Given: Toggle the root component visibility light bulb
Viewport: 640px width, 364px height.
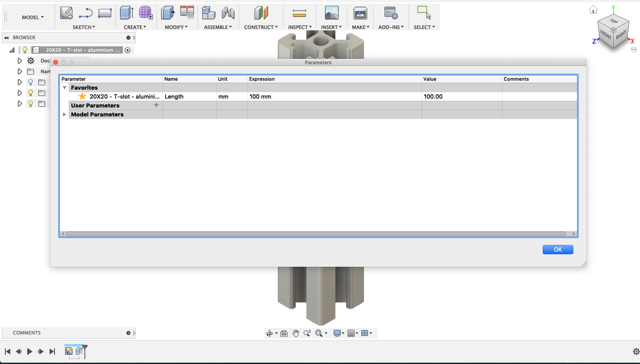Looking at the screenshot, I should coord(25,50).
